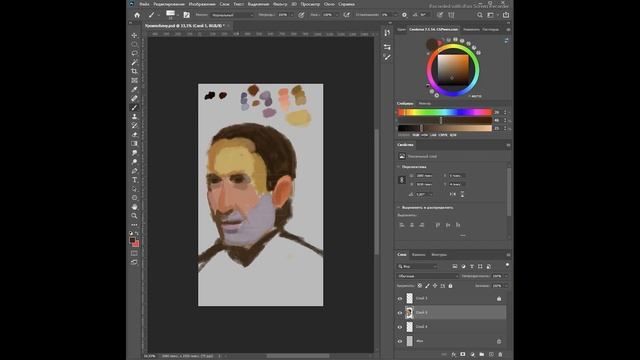Image resolution: width=640 pixels, height=360 pixels.
Task: Collapse the align and distribute section
Action: tap(399, 207)
